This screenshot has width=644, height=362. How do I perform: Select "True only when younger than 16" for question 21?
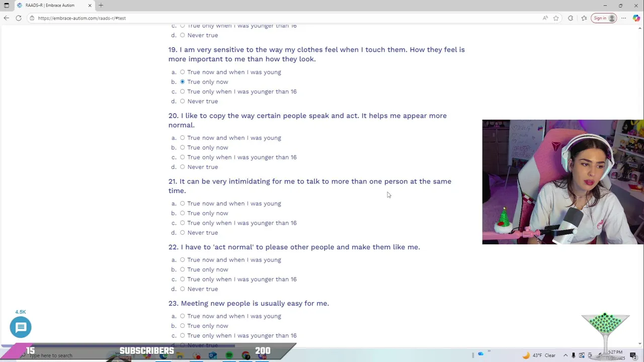click(183, 223)
